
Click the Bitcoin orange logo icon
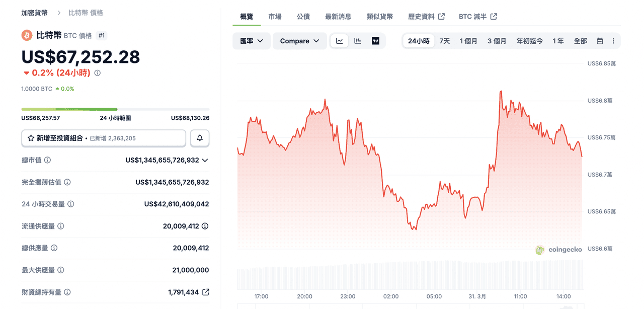click(27, 35)
